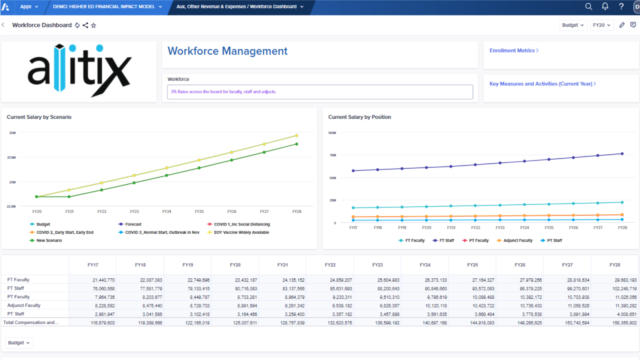Open the Budget selector in page toolbar
Viewport: 640px width, 360px height.
coord(572,25)
